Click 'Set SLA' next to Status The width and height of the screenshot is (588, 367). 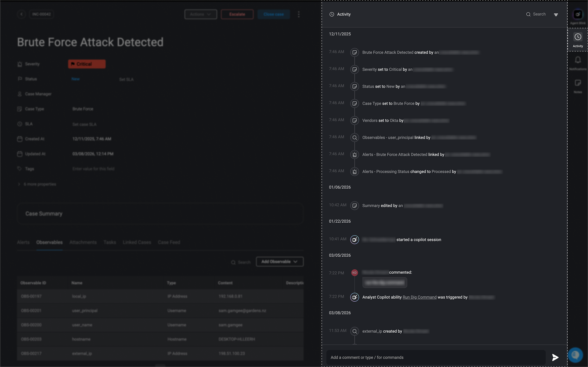(x=126, y=79)
